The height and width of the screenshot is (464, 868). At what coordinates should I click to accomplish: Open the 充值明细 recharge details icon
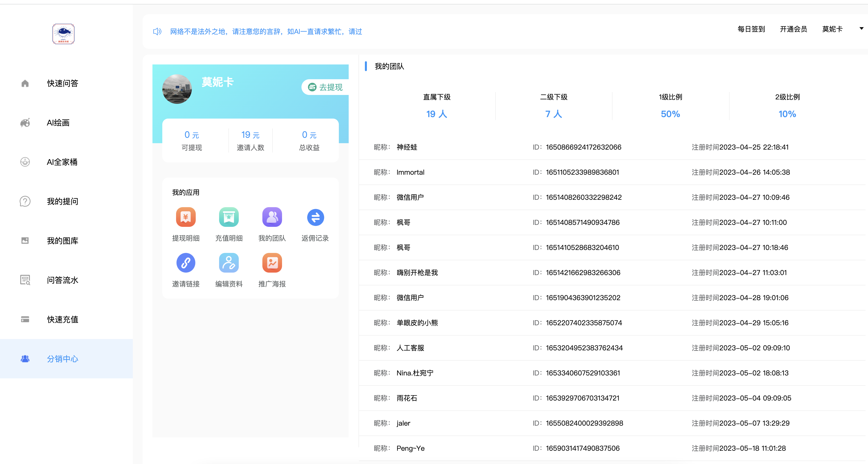(229, 217)
